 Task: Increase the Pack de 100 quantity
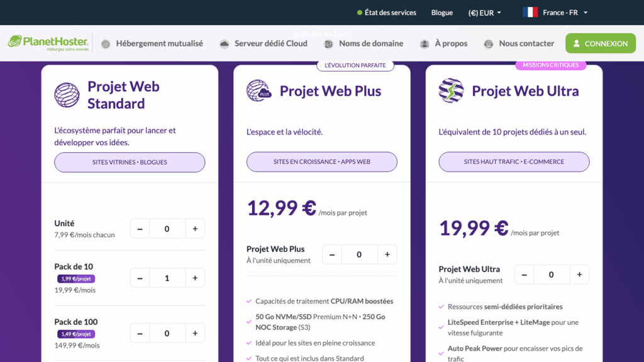195,333
